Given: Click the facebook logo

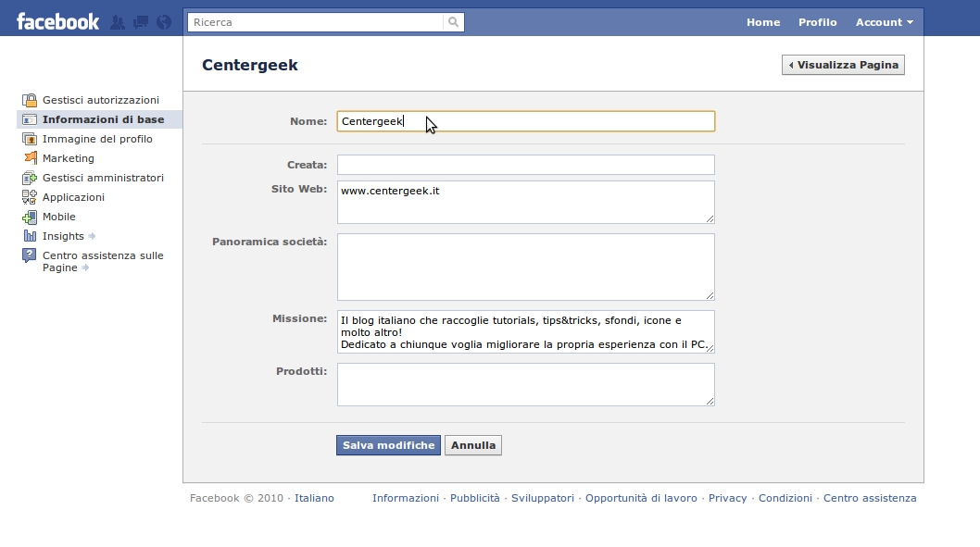Looking at the screenshot, I should [57, 22].
